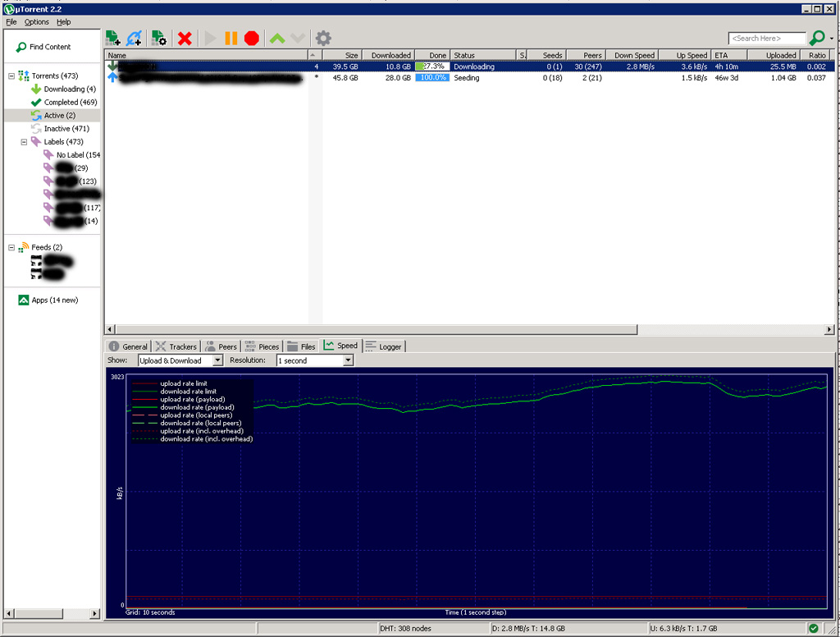The height and width of the screenshot is (637, 840).
Task: Click torrent list horizontal scrollbar thumb
Action: (x=376, y=330)
